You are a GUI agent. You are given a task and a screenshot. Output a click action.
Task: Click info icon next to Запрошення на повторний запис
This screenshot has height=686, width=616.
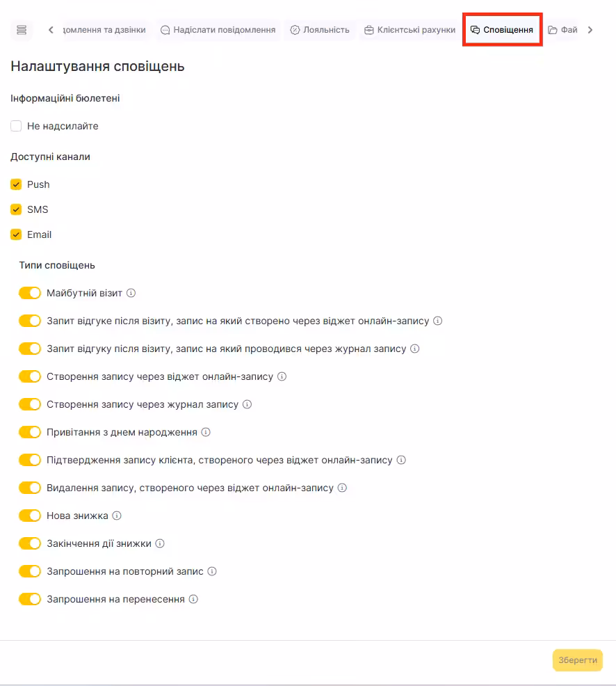[x=212, y=571]
